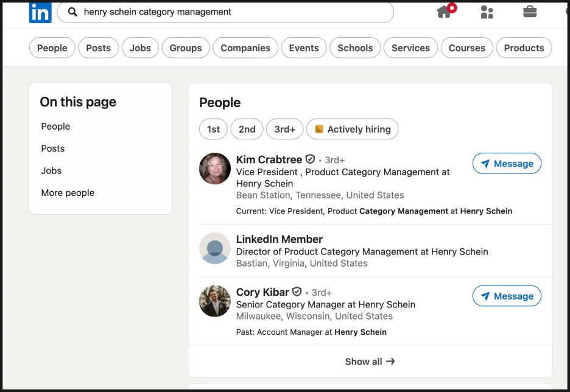Select the People search filter
This screenshot has width=570, height=392.
pos(52,47)
